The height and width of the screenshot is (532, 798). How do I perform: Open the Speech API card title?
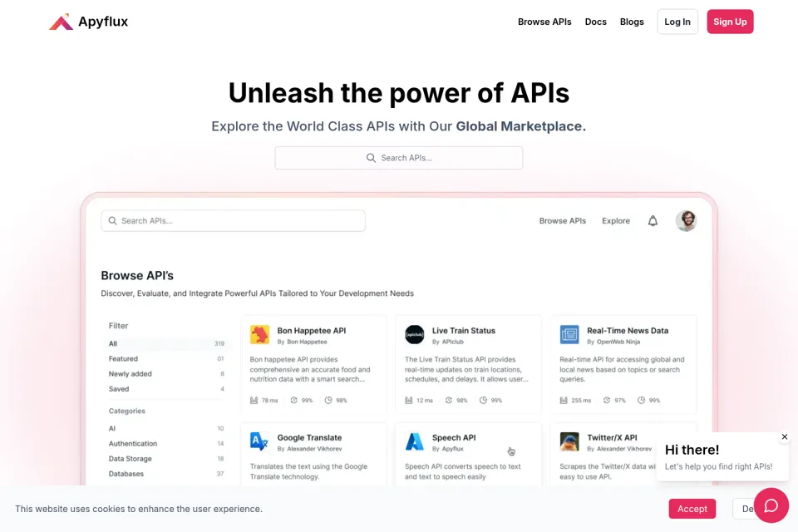(x=454, y=438)
